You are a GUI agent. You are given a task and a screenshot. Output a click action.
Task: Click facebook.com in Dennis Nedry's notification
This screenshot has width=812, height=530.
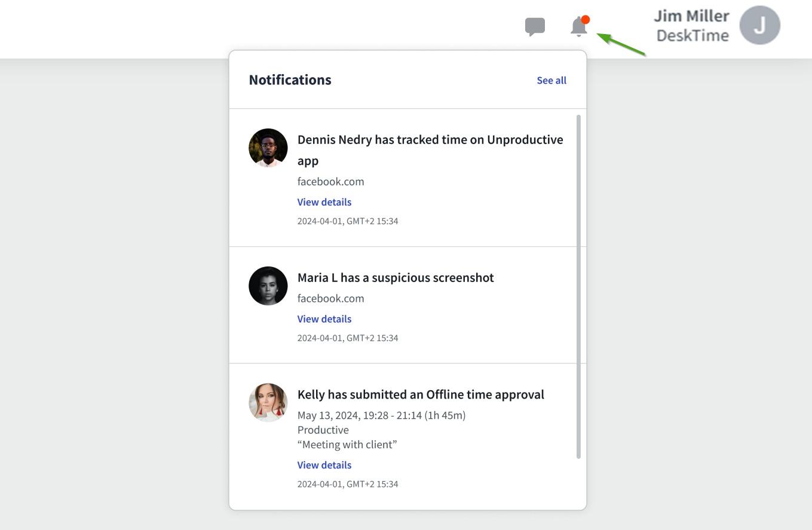[330, 182]
